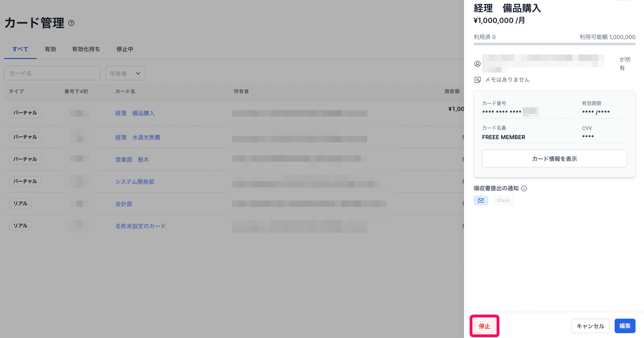Click ¥1,000,000 /月 limit text
Viewport: 644px width, 338px height.
click(499, 21)
